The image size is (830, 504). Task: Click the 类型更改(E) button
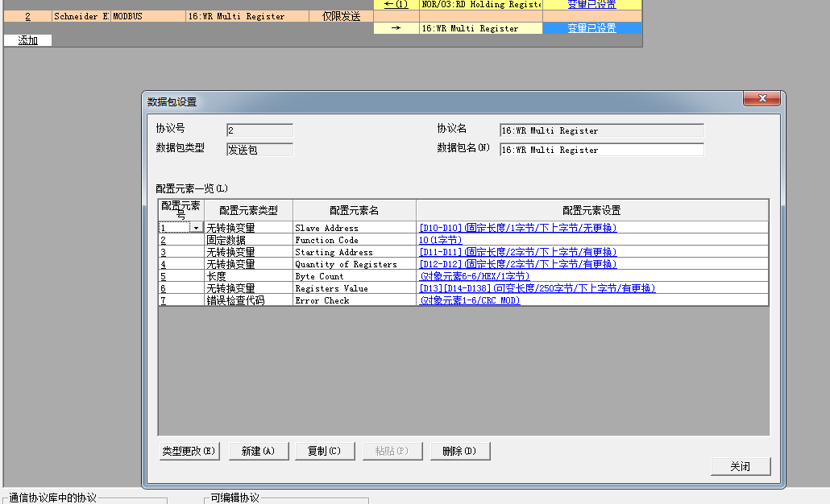point(189,451)
